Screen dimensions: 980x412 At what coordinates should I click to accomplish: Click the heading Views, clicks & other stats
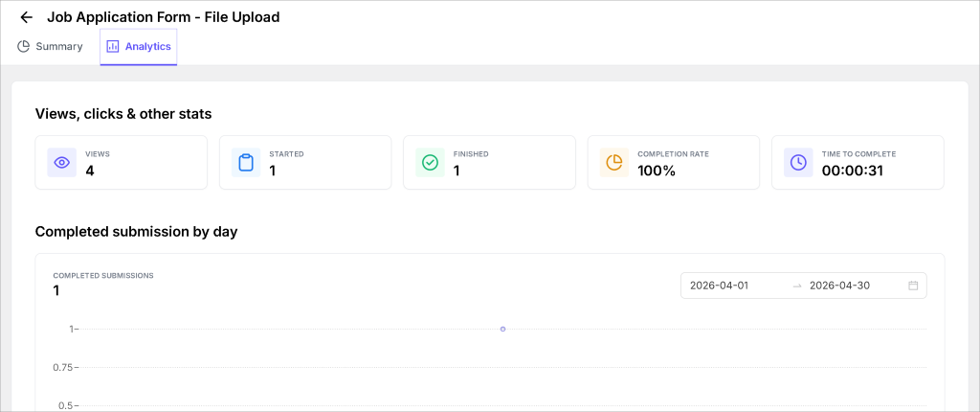(x=123, y=114)
